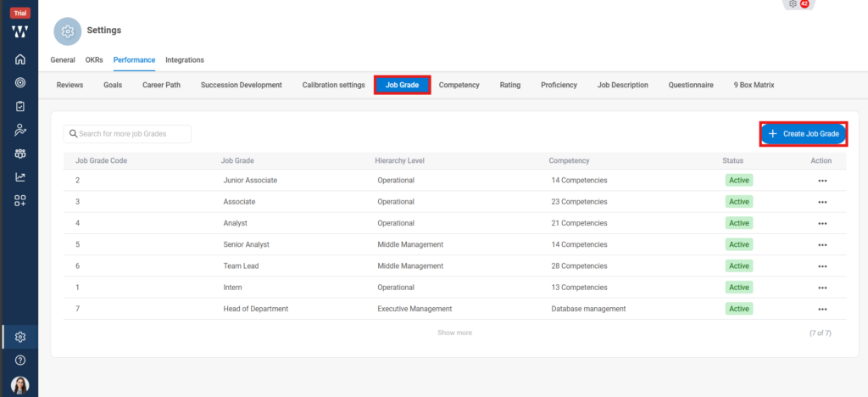Screen dimensions: 868x397
Task: Open actions menu for Senior Analyst row
Action: (822, 245)
